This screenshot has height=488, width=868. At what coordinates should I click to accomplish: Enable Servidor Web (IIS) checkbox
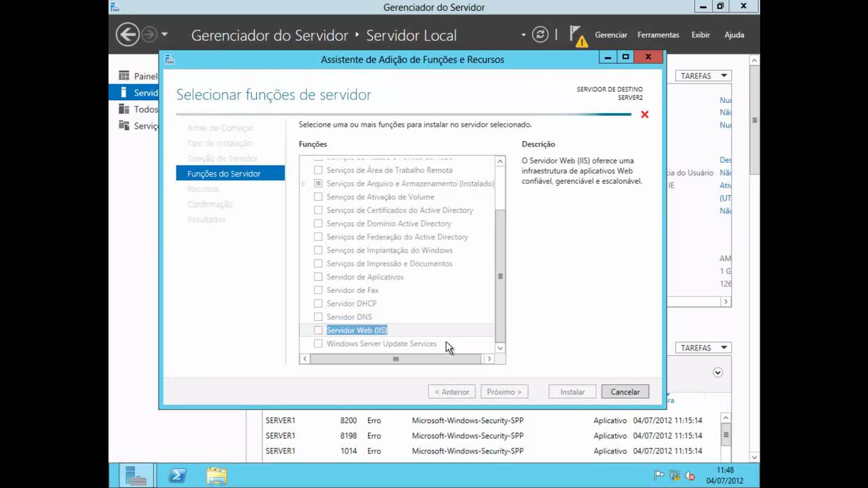tap(318, 330)
